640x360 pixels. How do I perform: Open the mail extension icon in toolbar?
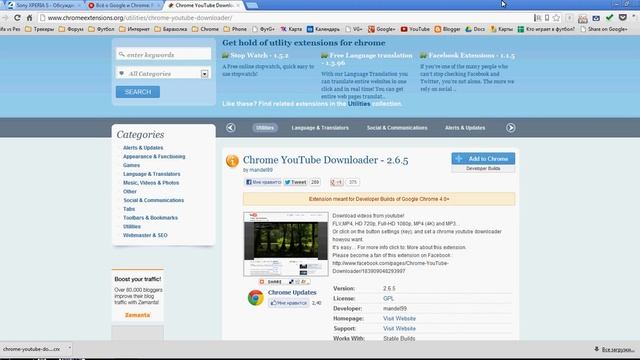[596, 18]
